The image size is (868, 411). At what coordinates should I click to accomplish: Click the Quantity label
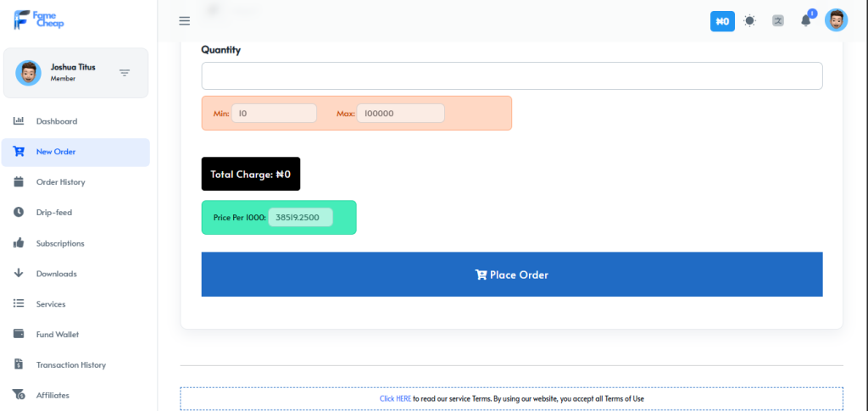(221, 50)
